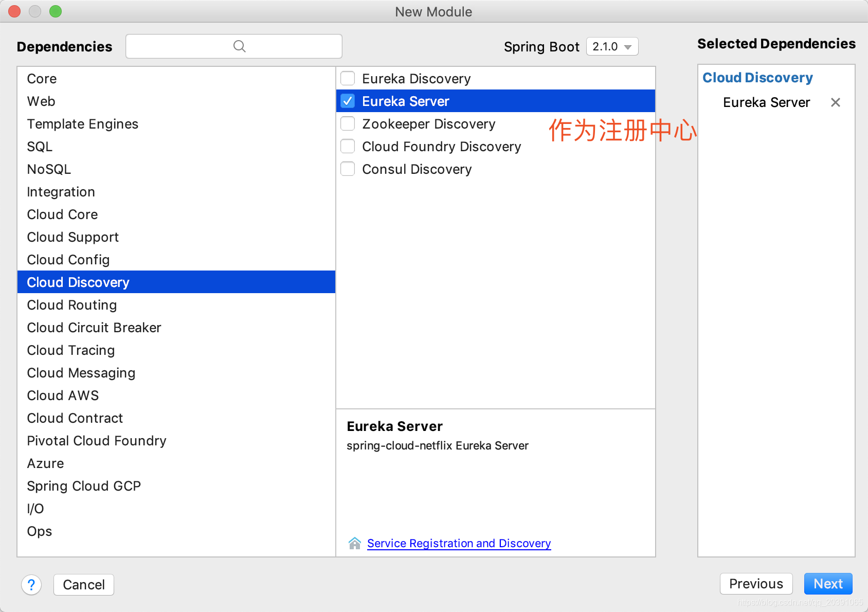This screenshot has height=612, width=868.
Task: Pick the Cloud Config category
Action: click(176, 260)
